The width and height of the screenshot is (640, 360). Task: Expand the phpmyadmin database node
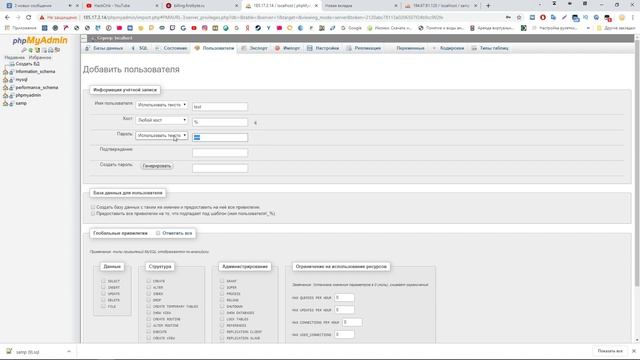point(5,95)
